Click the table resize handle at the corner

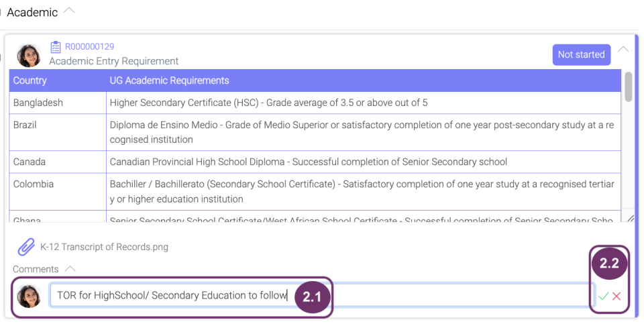[x=630, y=219]
